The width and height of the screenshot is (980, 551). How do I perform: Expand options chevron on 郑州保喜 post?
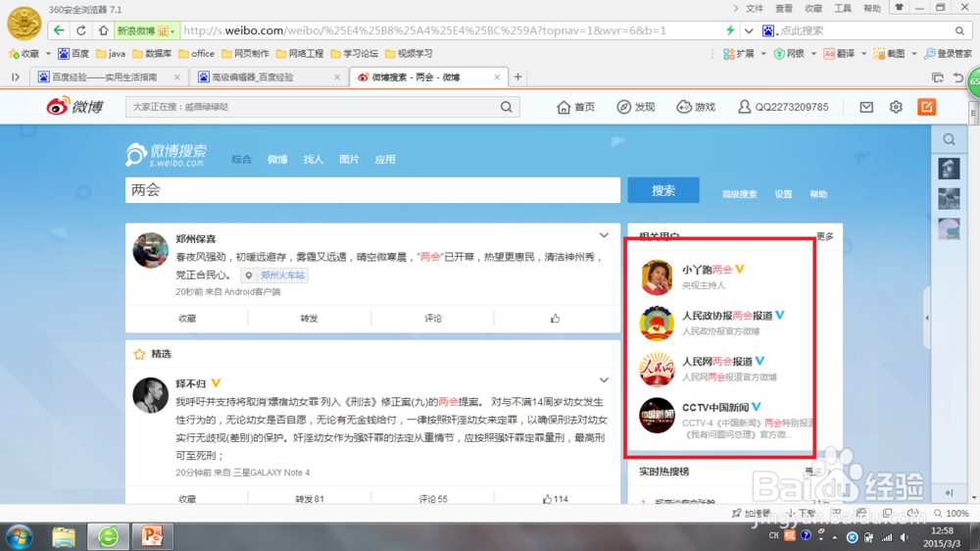point(604,235)
